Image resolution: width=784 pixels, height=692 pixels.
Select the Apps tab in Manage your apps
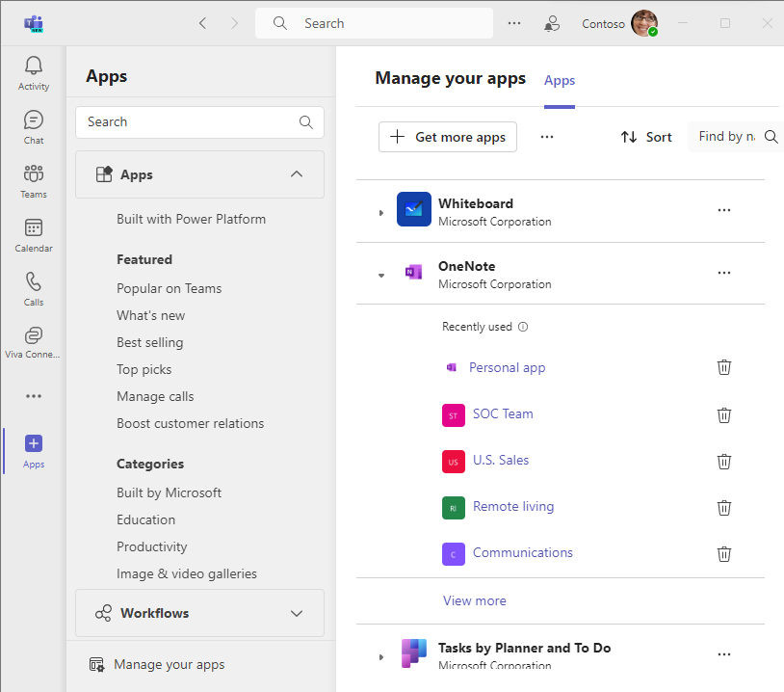point(560,81)
